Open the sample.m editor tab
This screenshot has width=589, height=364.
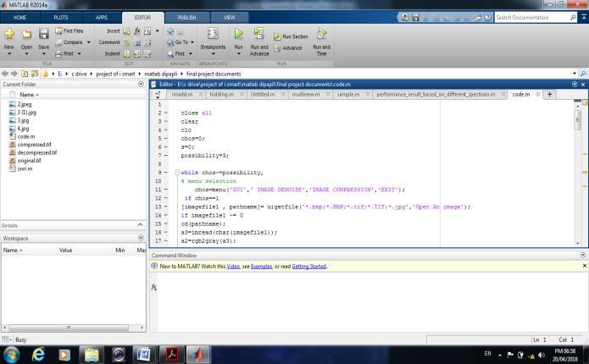click(x=348, y=95)
